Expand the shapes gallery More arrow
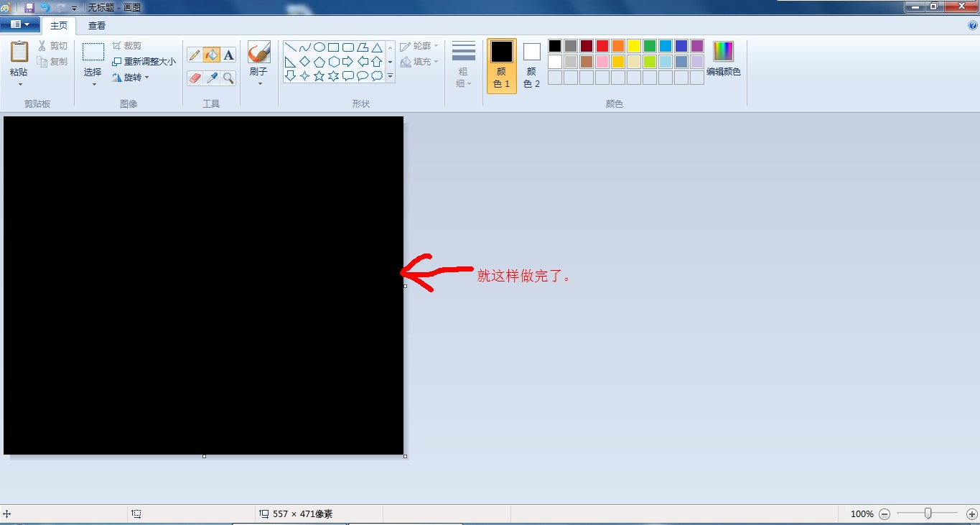This screenshot has height=525, width=980. [x=391, y=75]
